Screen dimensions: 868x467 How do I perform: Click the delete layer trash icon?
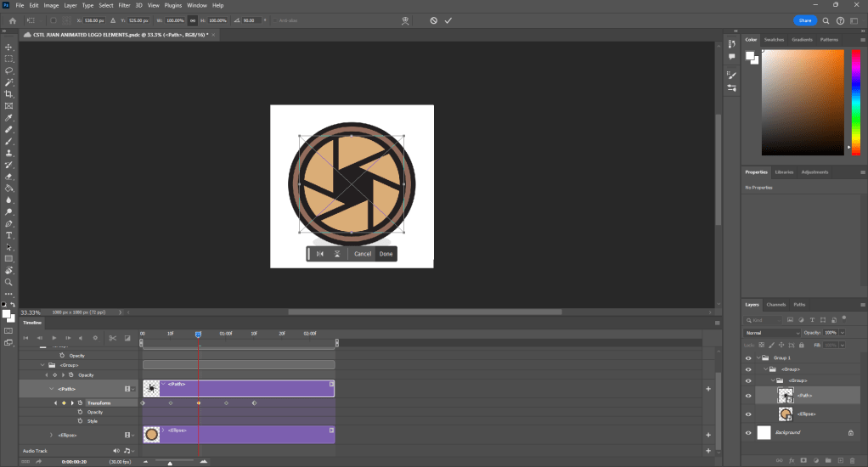tap(852, 460)
